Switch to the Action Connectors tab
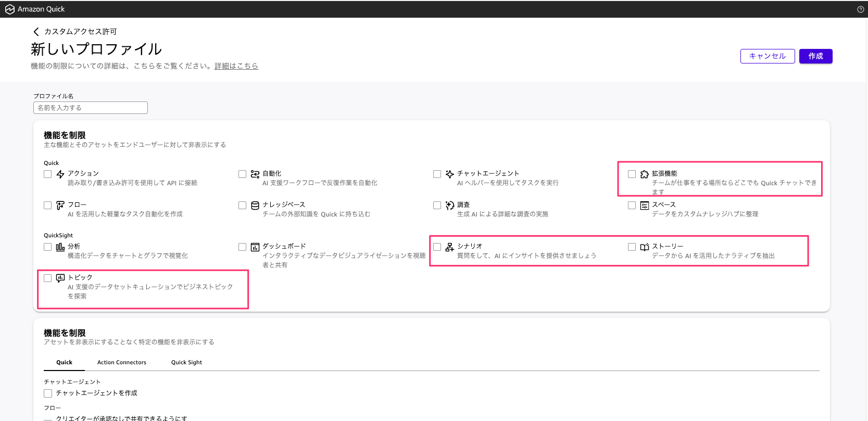 pyautogui.click(x=122, y=363)
